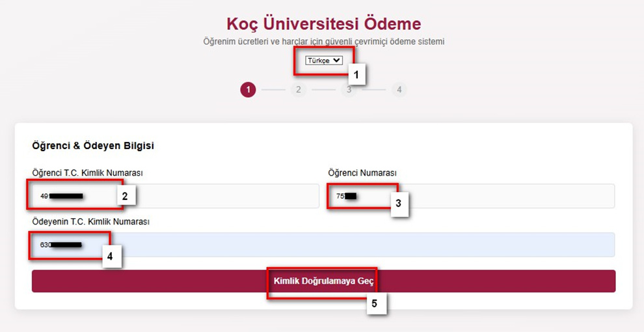644x332 pixels.
Task: Select step 3 circle in the stepper
Action: coord(349,90)
